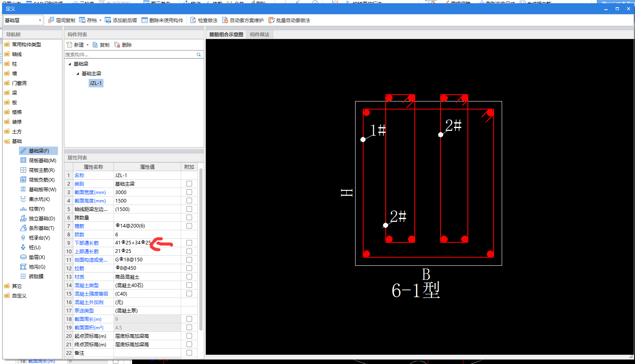Select JZL-1 in component list

(96, 83)
